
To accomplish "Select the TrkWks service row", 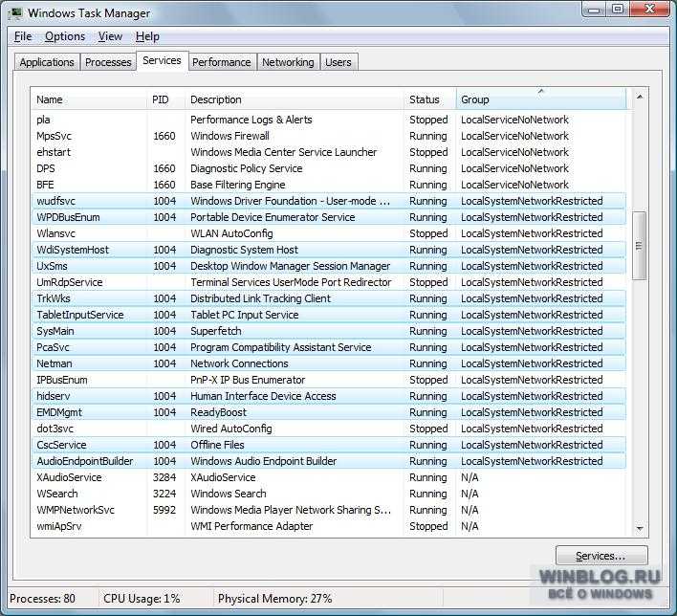I will [328, 299].
